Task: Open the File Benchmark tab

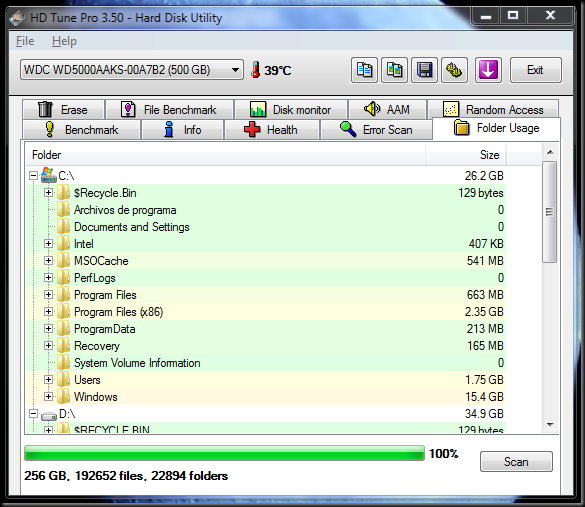Action: [170, 110]
